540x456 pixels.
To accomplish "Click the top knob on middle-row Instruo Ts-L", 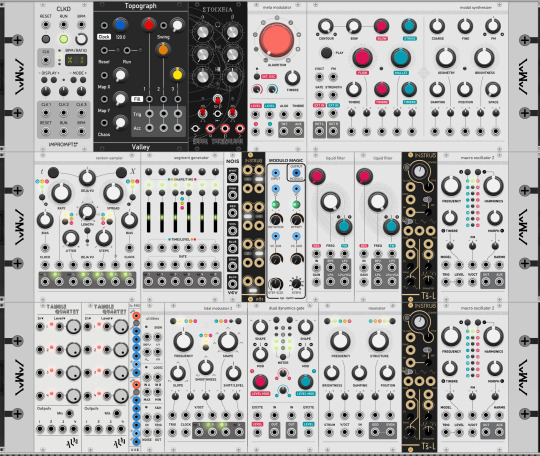I will [x=419, y=172].
